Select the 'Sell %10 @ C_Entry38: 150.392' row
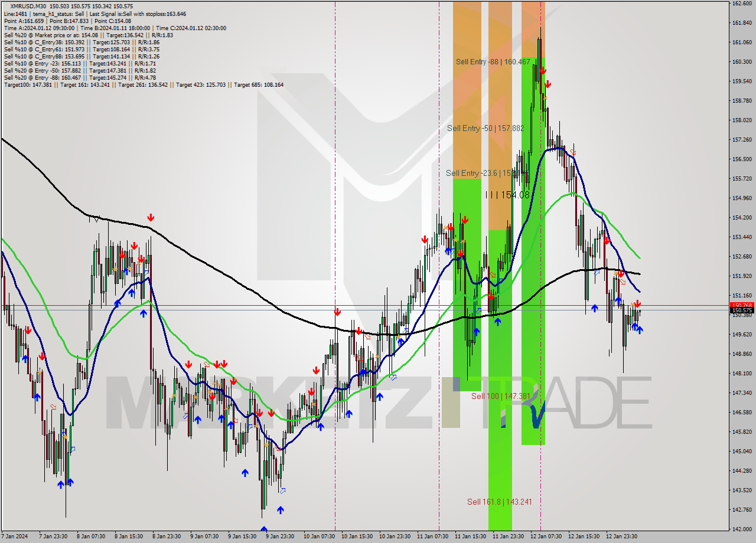This screenshot has height=543, width=756. (x=82, y=42)
